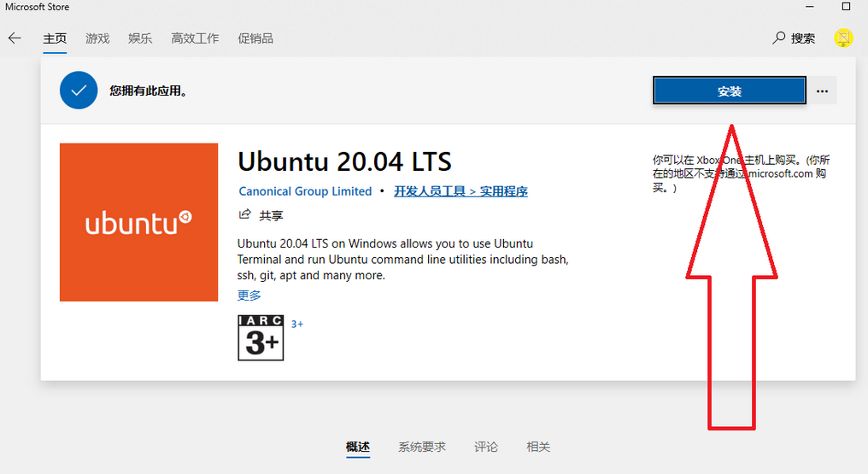Click the 搜索 magnifier icon

point(779,38)
